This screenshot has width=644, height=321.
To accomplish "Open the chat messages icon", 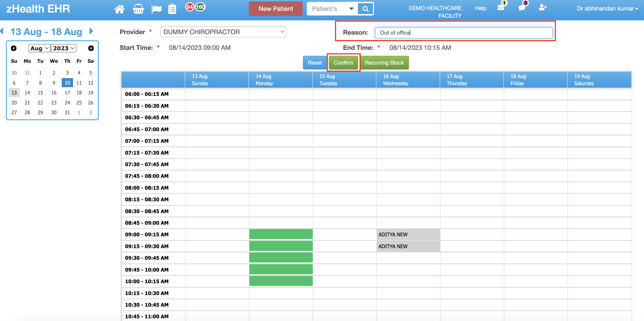I will [x=522, y=8].
